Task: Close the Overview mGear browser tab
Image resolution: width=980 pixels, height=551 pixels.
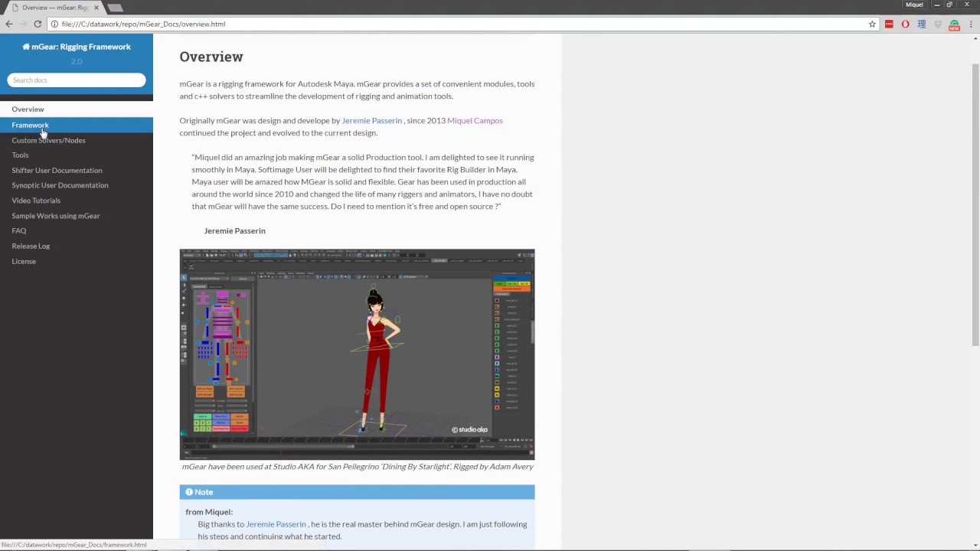Action: click(x=96, y=8)
